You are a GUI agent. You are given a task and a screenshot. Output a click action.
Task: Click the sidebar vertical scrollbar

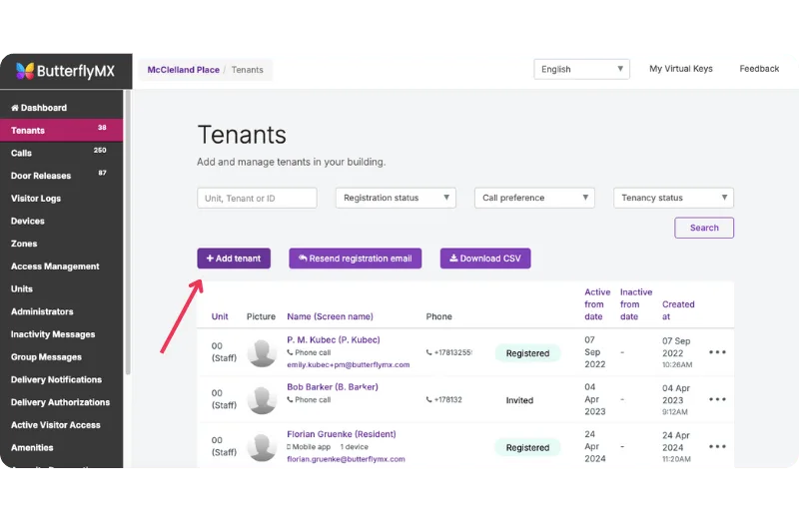pos(128,233)
